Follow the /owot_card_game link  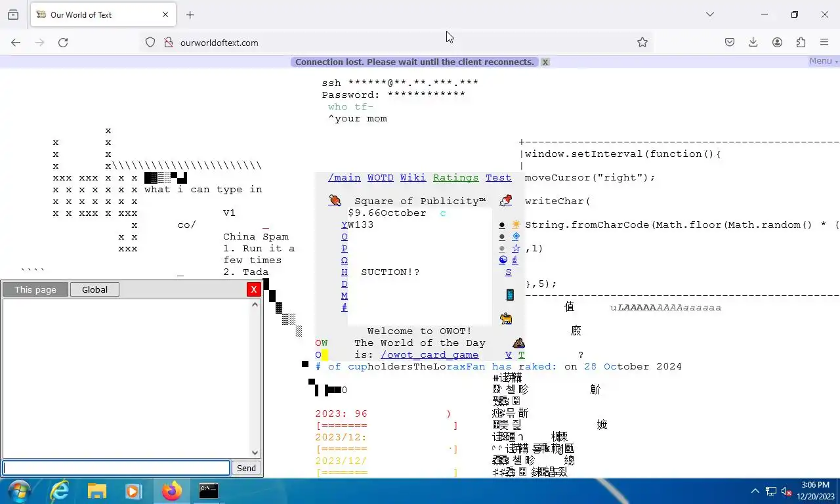(x=430, y=354)
